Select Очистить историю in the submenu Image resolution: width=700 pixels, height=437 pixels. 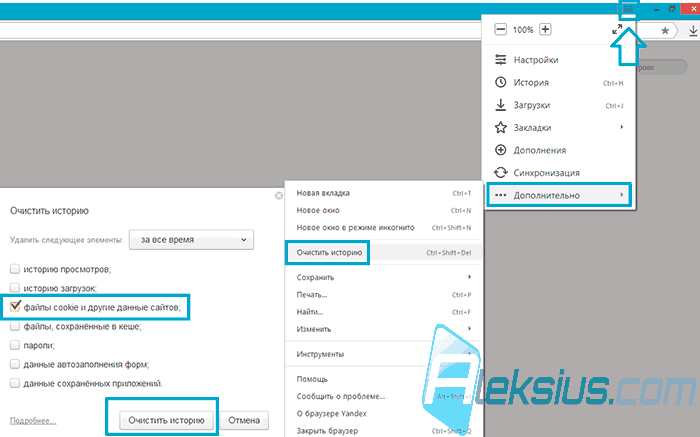[x=329, y=253]
